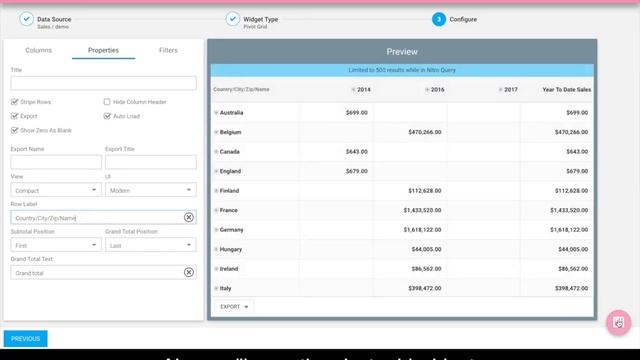Screen dimensions: 640x360
Task: Expand the 2017 column header
Action: [500, 89]
